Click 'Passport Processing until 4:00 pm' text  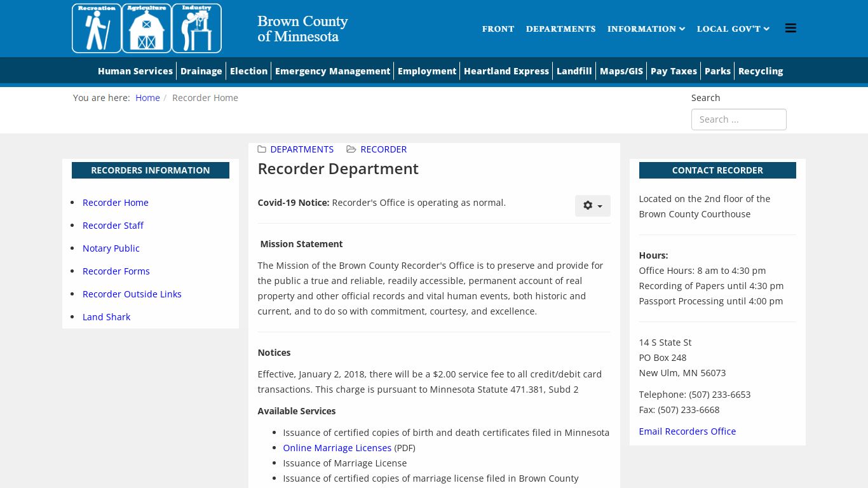[x=711, y=301]
